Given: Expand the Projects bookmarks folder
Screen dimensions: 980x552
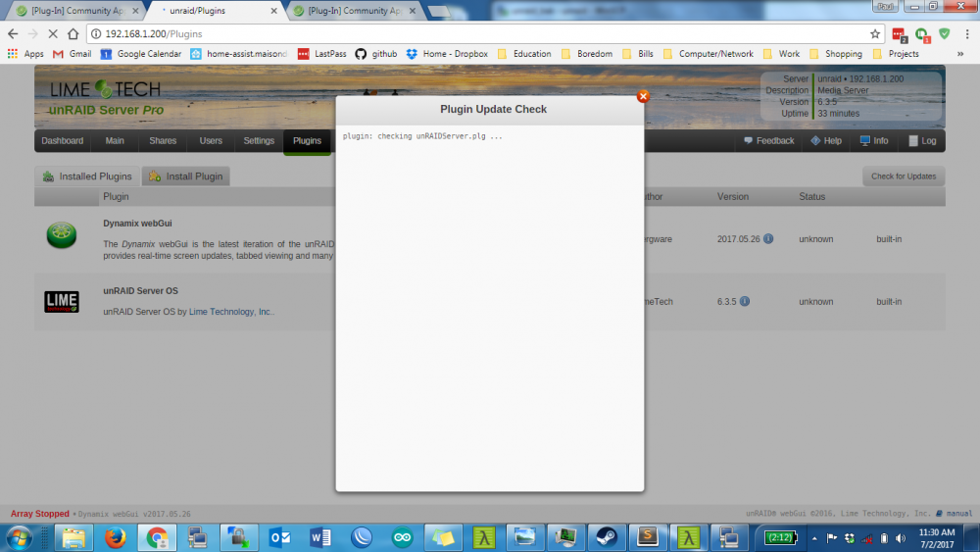Looking at the screenshot, I should (896, 54).
